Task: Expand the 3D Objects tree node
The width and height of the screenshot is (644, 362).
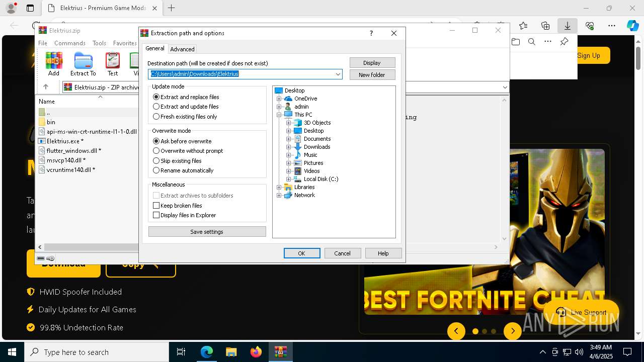Action: (x=288, y=123)
